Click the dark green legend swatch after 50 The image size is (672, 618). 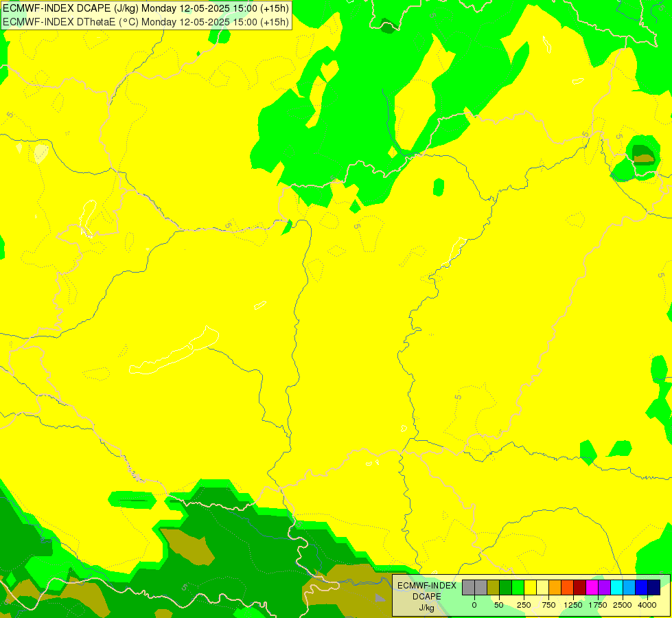point(506,588)
